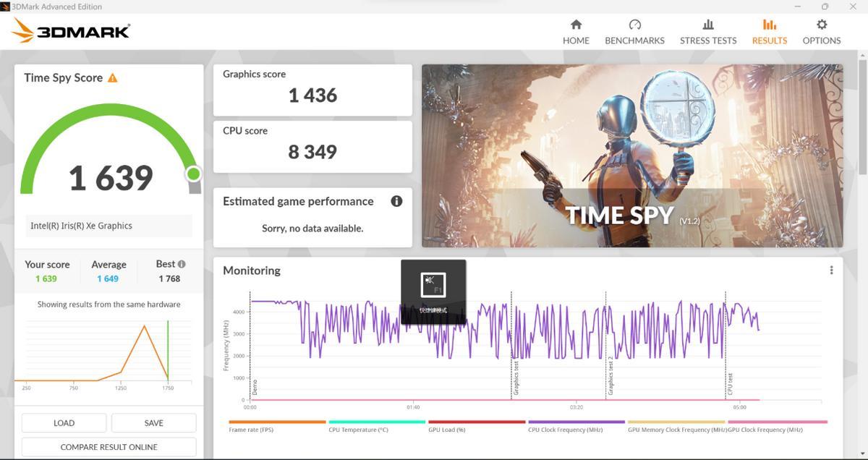Toggle the Frame rate (FPS) legend
The height and width of the screenshot is (460, 868).
point(277,426)
